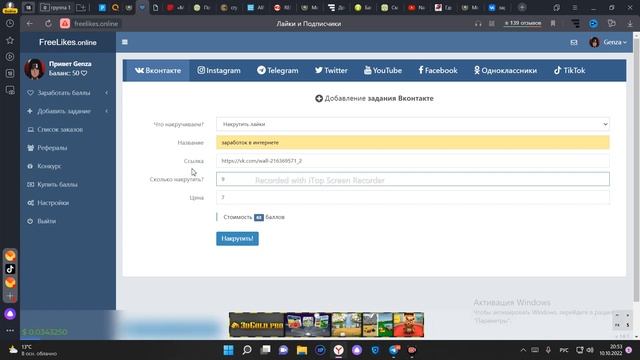Toggle the sidebar hamburger menu icon
This screenshot has height=360, width=640.
pyautogui.click(x=125, y=42)
